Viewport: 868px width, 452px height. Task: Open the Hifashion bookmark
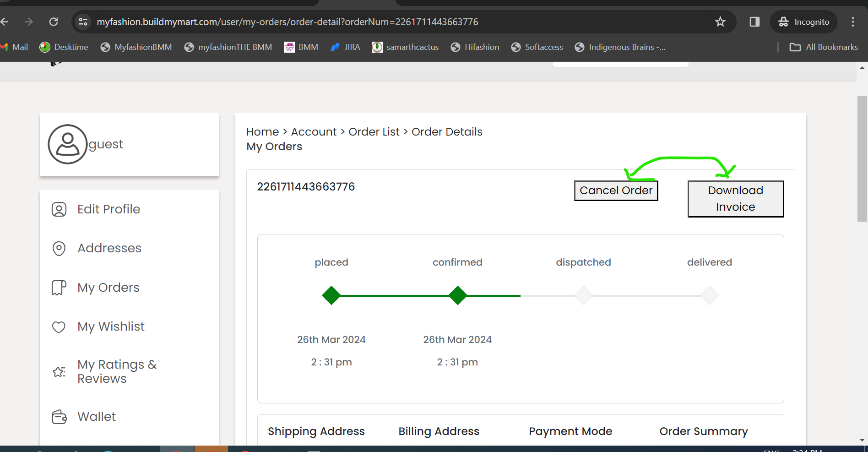coord(475,47)
